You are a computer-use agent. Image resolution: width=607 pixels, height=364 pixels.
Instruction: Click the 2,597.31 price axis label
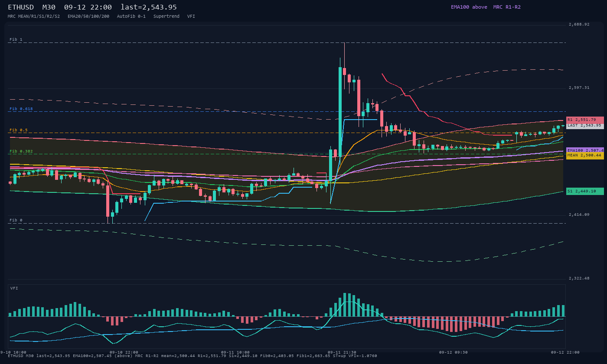point(579,88)
